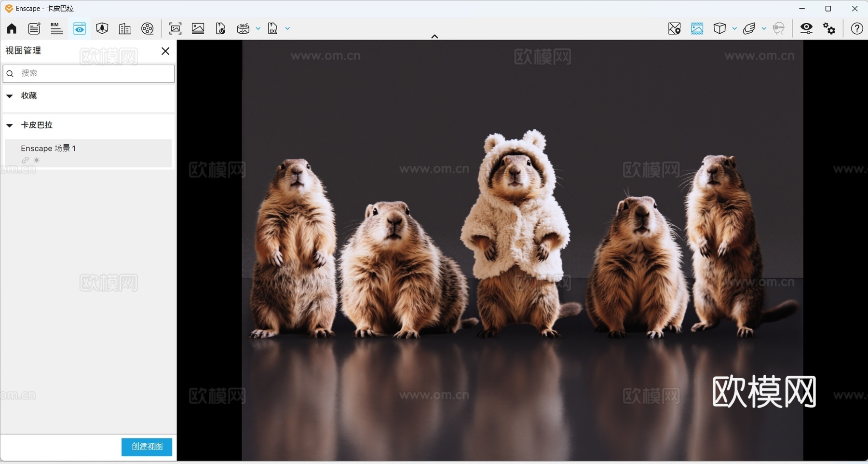Open the Site Context buildings icon
Screen dimensions: 868x464
pos(125,28)
